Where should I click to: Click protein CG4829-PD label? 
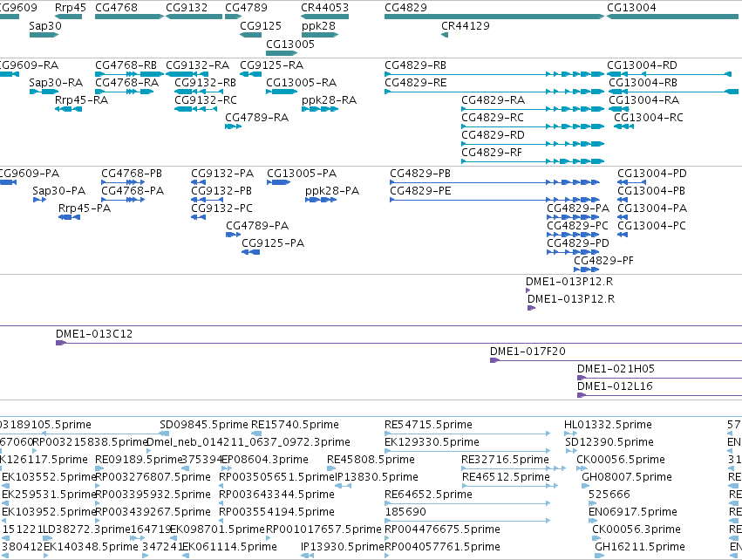(578, 243)
